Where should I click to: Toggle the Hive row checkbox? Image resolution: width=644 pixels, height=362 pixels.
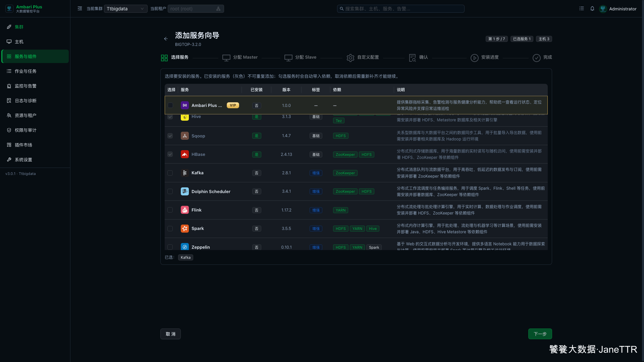(170, 117)
